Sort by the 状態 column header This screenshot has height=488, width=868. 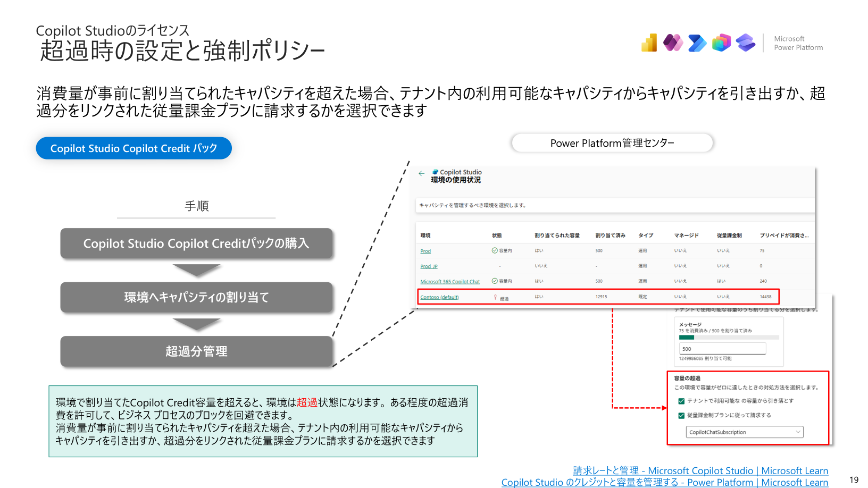coord(497,235)
